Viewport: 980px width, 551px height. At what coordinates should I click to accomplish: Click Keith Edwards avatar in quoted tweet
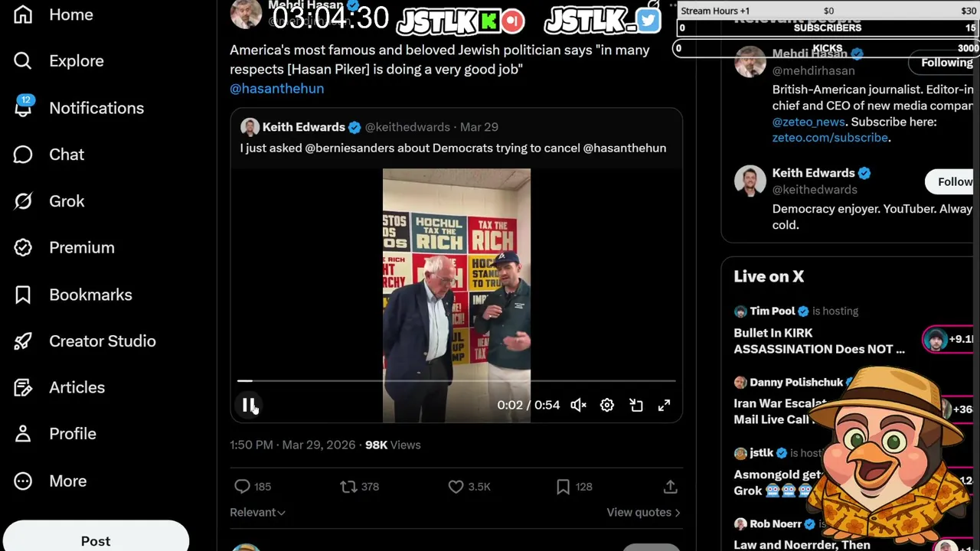250,127
